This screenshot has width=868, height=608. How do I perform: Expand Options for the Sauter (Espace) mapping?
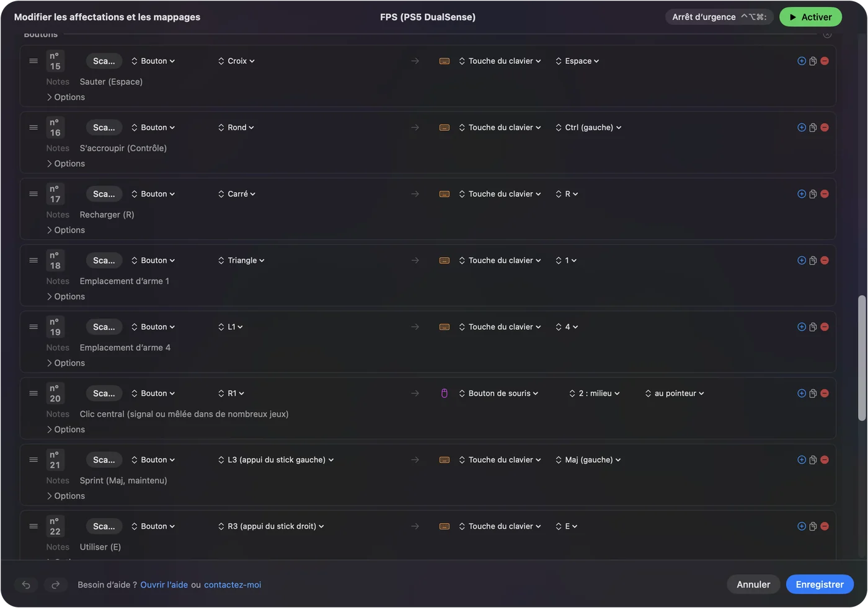click(66, 97)
